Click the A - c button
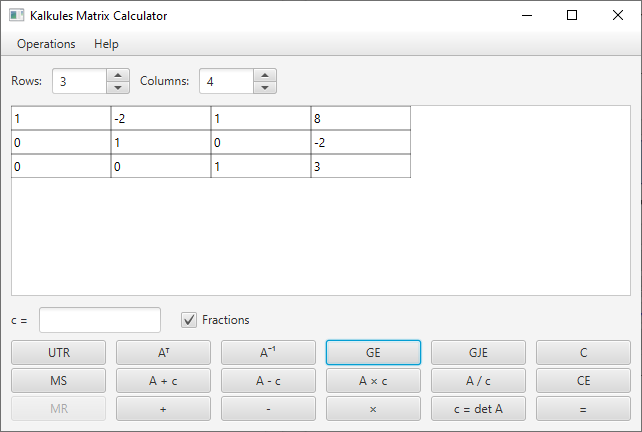 tap(269, 380)
